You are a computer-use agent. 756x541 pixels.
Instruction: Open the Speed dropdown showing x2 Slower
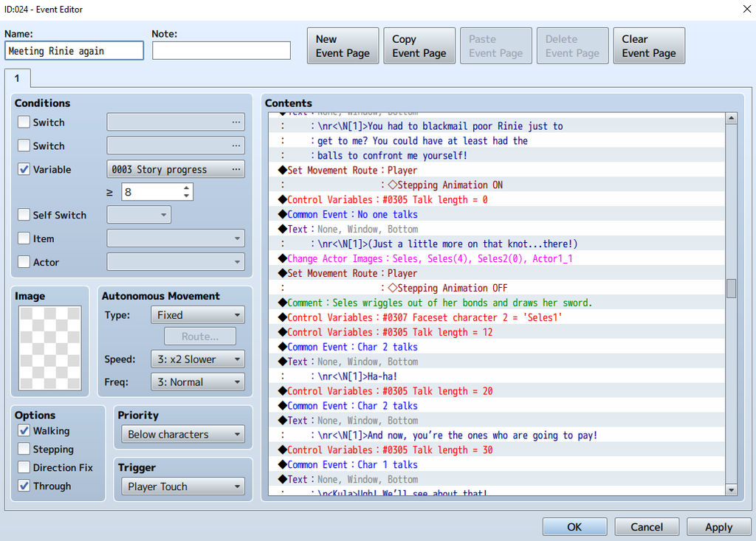click(198, 359)
